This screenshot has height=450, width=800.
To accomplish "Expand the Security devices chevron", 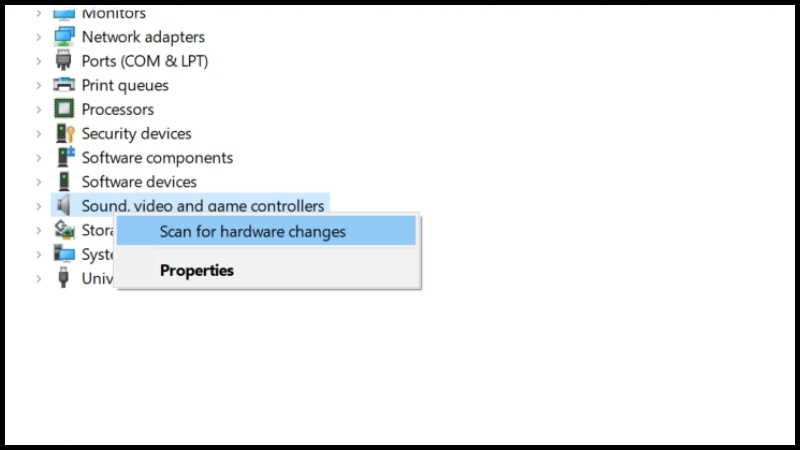I will coord(39,134).
